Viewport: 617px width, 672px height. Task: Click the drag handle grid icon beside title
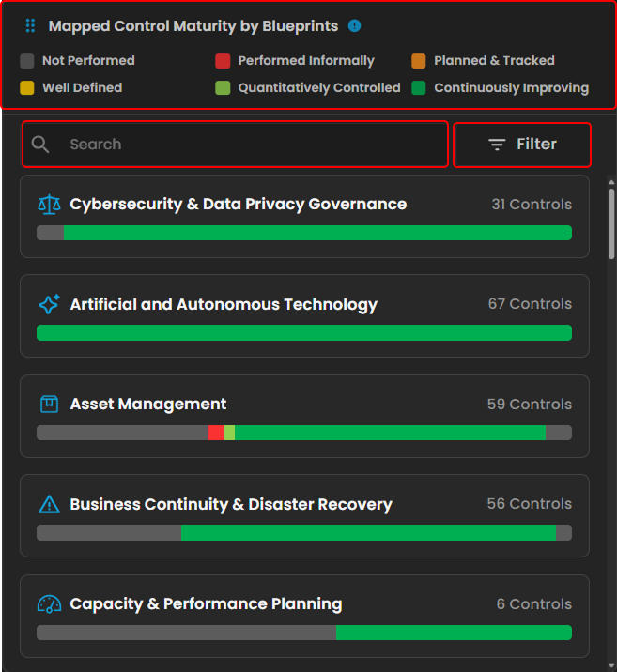[30, 26]
